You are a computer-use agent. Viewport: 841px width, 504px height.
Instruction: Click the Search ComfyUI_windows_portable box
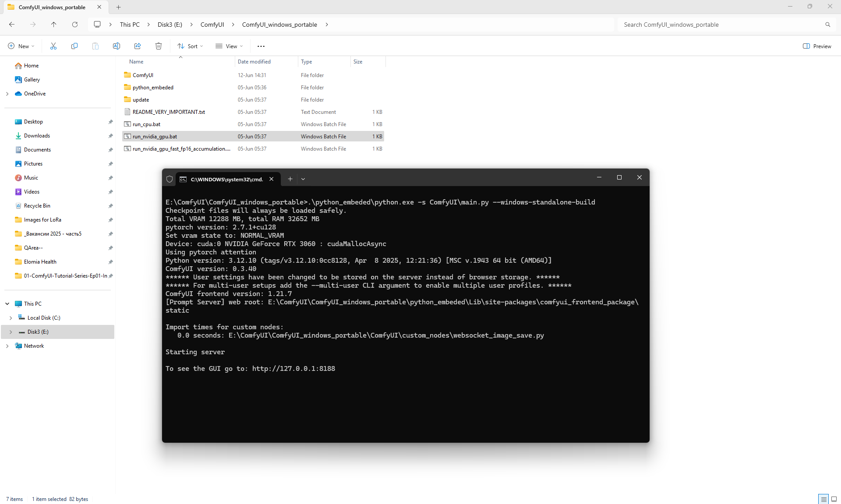(723, 25)
